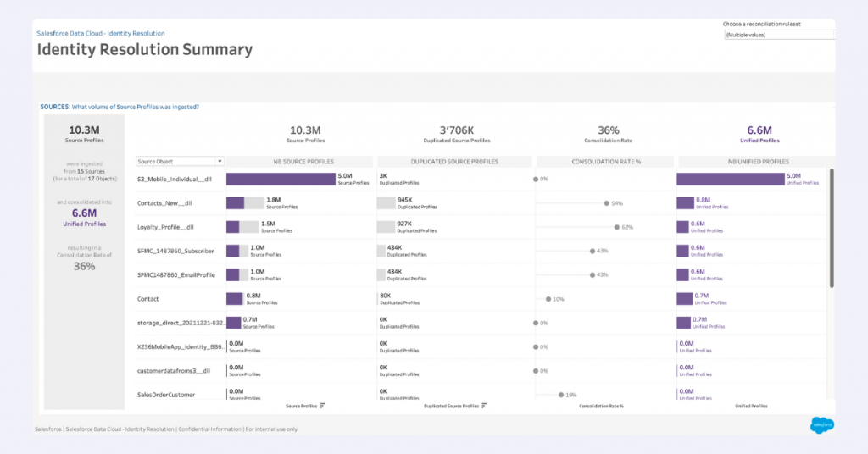Click the 0.8M unified profiles bar for Contacts_New
This screenshot has height=454, width=868.
click(685, 203)
